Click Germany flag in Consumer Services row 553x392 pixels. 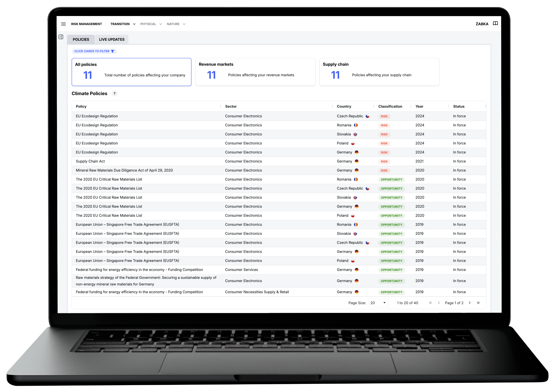point(356,270)
